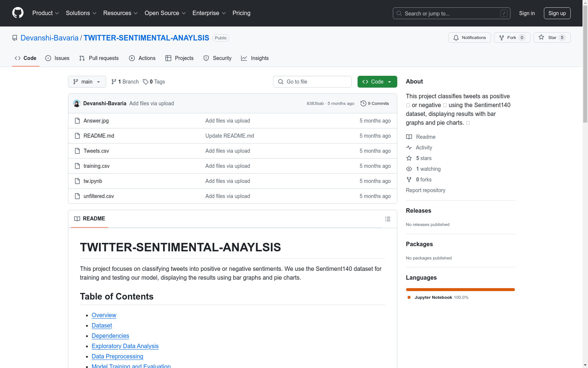Open the green Code dropdown button
The width and height of the screenshot is (588, 368).
pos(377,82)
